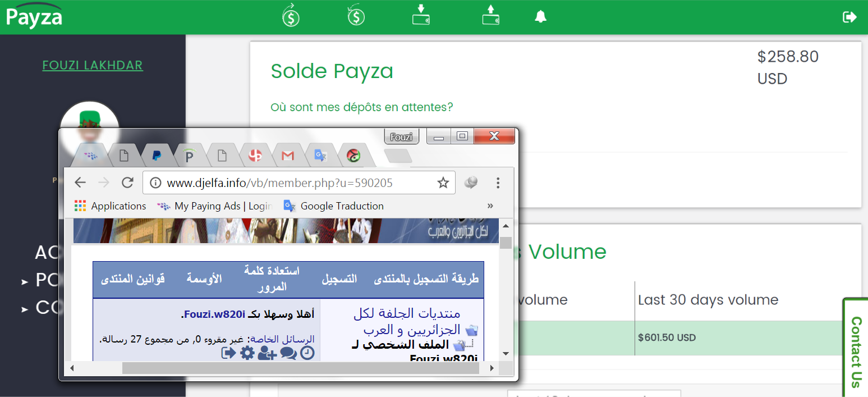Switch to the second blank-page browser tab
The height and width of the screenshot is (397, 868).
coord(222,156)
